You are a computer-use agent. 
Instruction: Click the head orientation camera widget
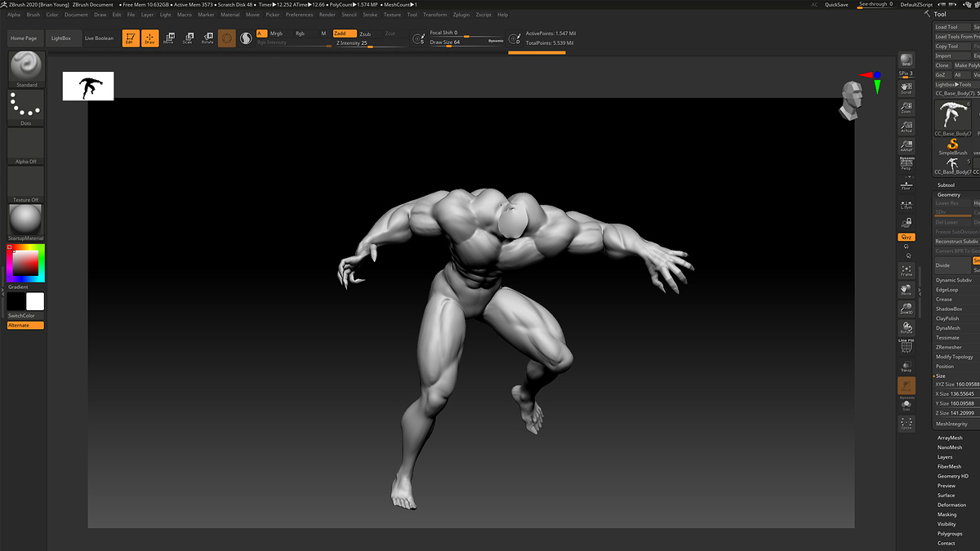point(851,101)
